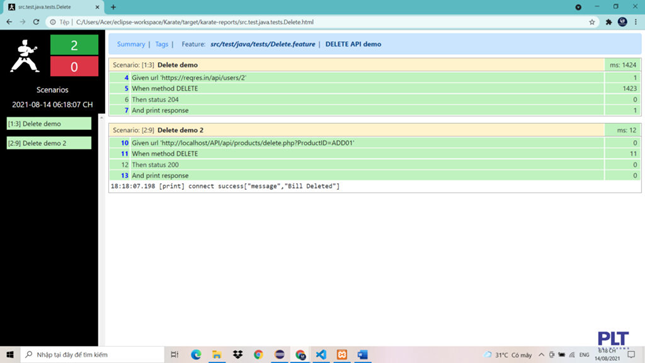Open the Chrome three-dot menu
645x363 pixels.
(636, 22)
